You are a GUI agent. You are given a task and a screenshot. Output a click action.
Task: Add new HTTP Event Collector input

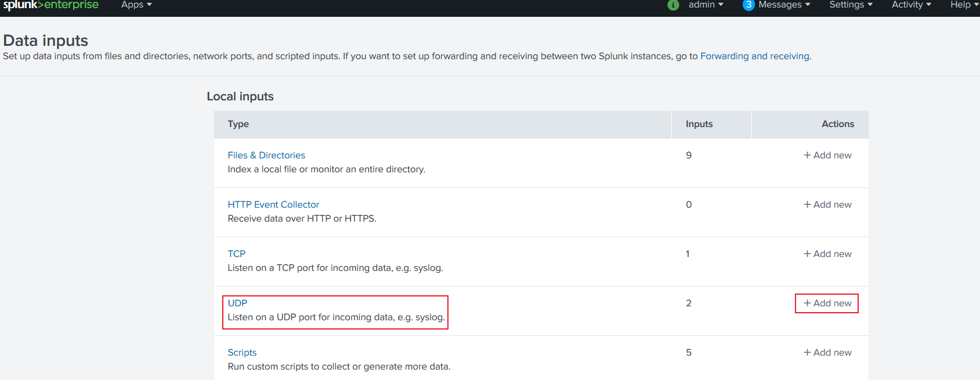pyautogui.click(x=827, y=205)
